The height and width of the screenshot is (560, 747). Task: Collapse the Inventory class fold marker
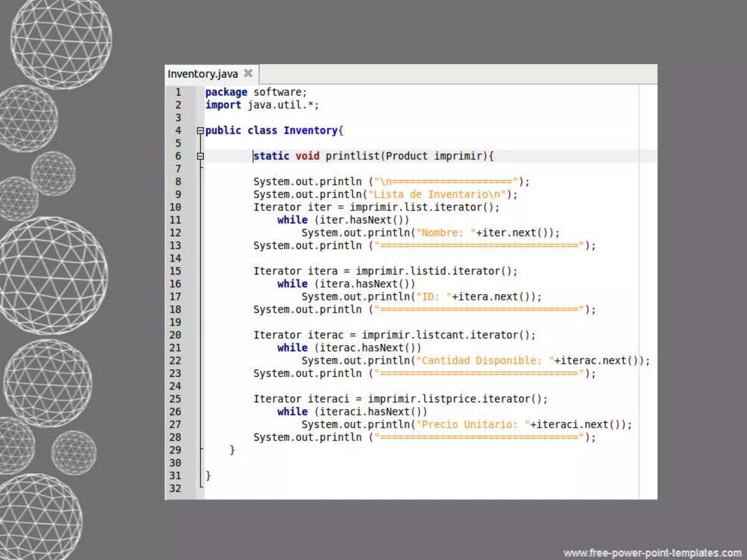pyautogui.click(x=200, y=131)
